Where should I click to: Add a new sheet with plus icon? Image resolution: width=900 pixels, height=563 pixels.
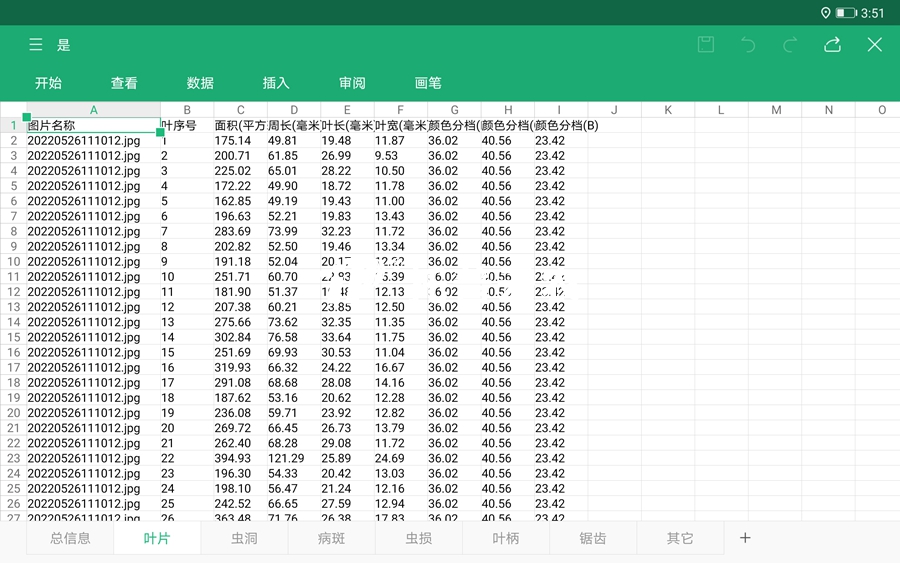(x=745, y=538)
